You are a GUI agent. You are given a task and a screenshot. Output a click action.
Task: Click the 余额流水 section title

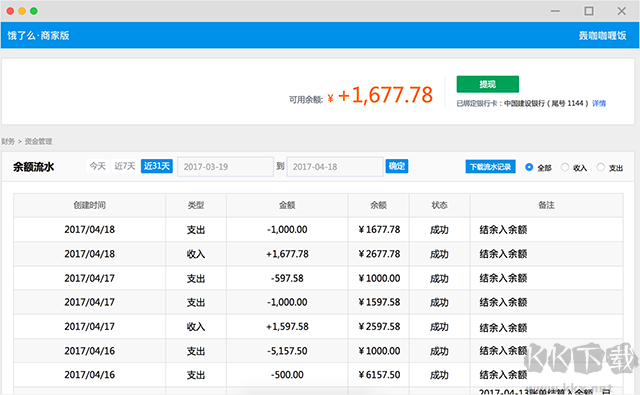(33, 167)
